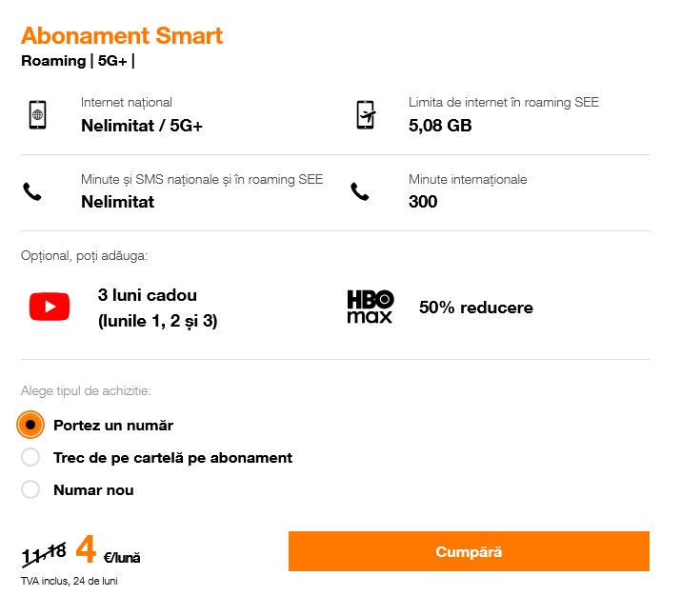Click the crossed-out 11,18 old price
This screenshot has width=681, height=616.
pos(44,551)
